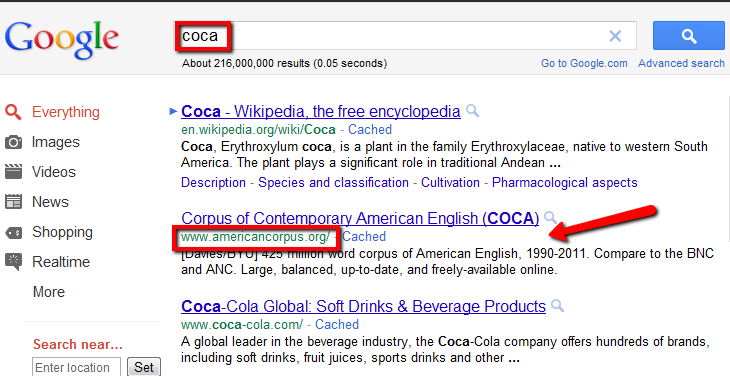Click the www.americancorpus.org URL
730x376 pixels.
pyautogui.click(x=255, y=237)
